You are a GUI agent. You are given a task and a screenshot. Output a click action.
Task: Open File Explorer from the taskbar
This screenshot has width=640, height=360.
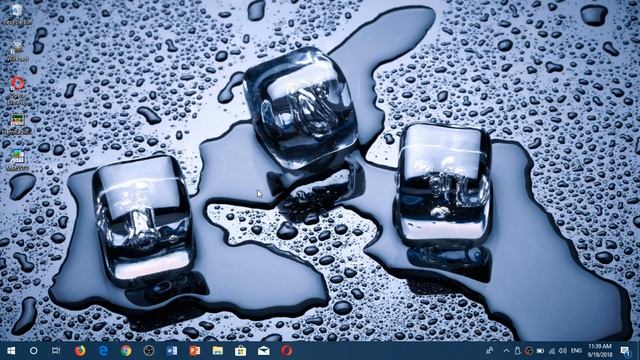(218, 351)
